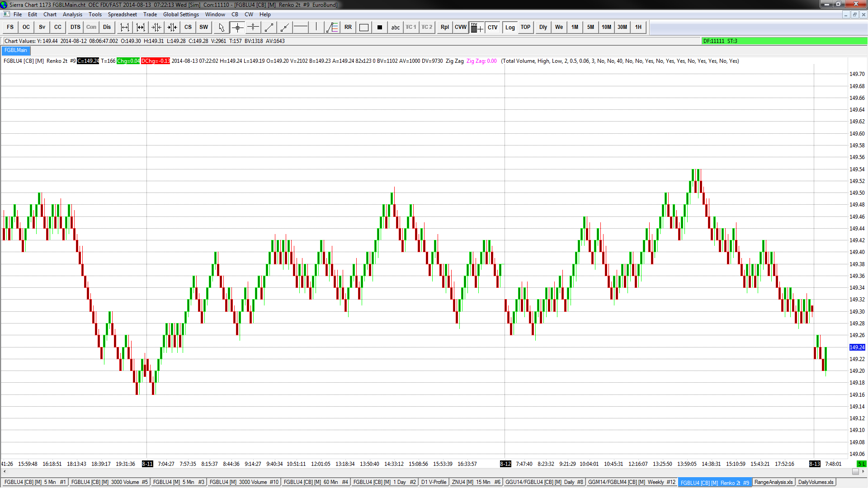Image resolution: width=868 pixels, height=488 pixels.
Task: Switch to the D1 V-Profile tab
Action: pos(434,482)
